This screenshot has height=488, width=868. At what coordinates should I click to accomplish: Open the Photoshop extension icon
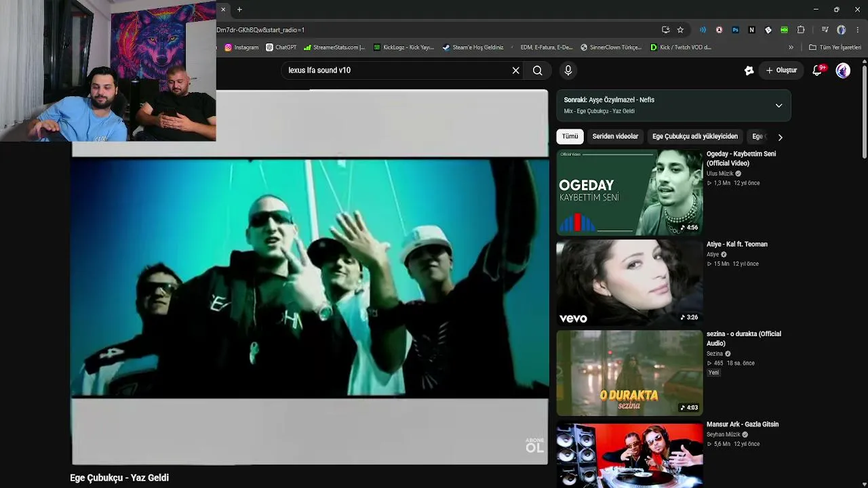[x=735, y=30]
